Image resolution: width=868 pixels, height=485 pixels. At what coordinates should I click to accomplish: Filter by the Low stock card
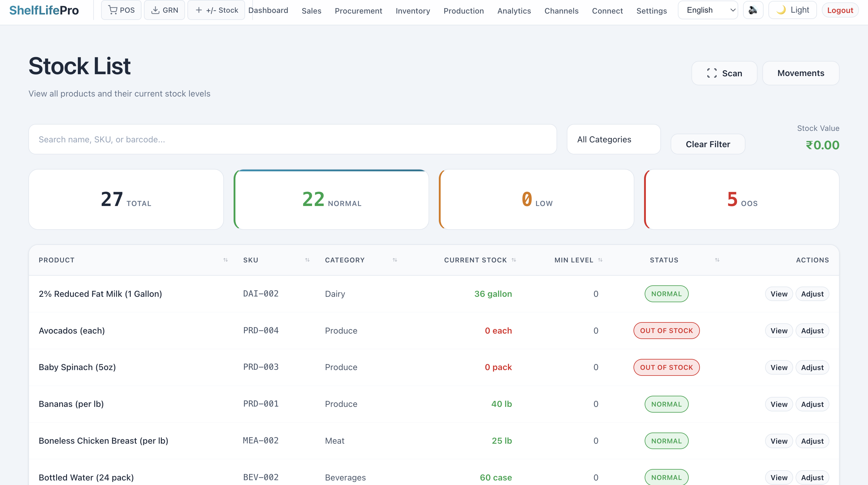tap(536, 199)
